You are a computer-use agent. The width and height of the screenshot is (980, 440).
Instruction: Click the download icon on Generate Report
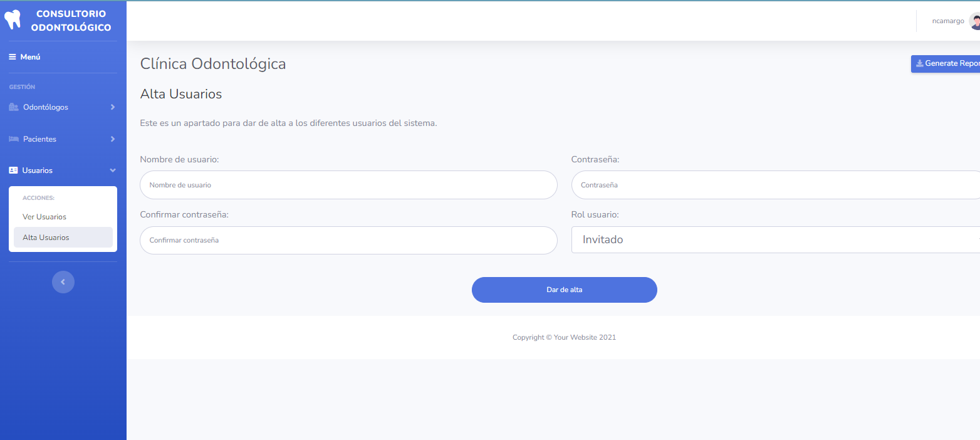920,63
